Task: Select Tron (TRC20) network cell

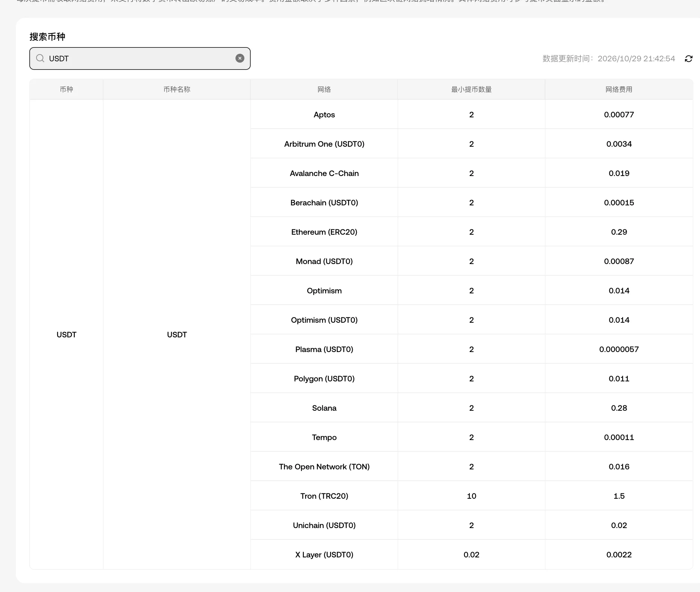Action: pos(324,496)
